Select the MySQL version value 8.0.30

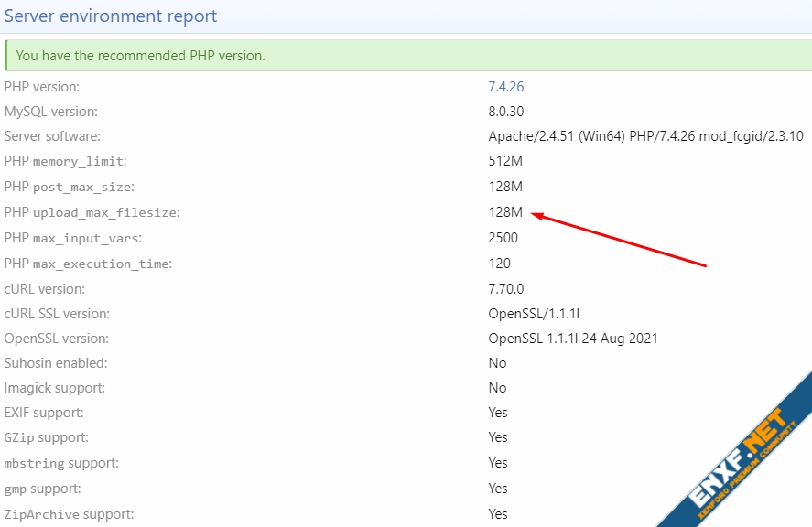click(505, 112)
